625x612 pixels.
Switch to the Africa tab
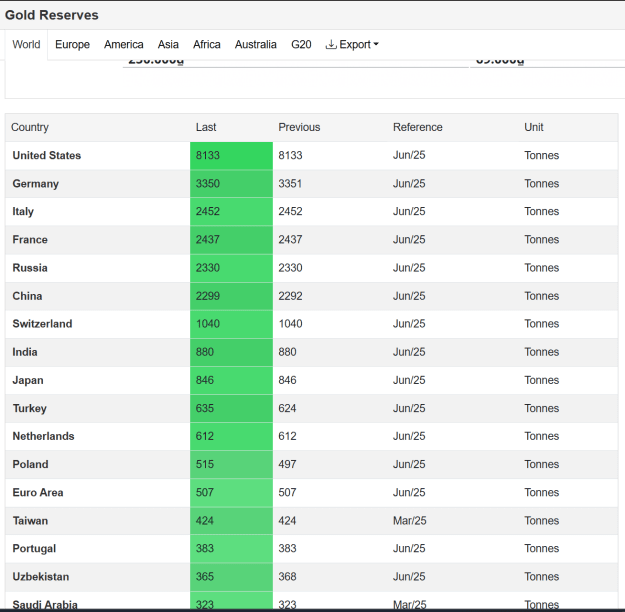coord(206,44)
